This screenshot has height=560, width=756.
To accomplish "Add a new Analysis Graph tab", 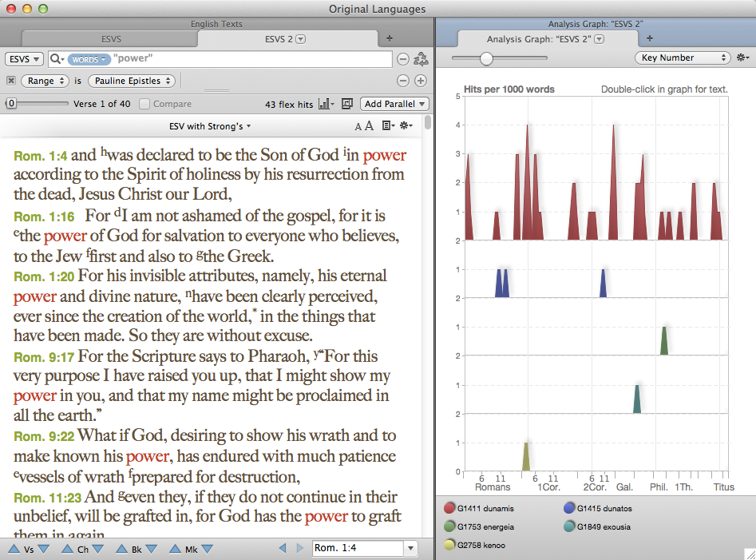I will [650, 38].
